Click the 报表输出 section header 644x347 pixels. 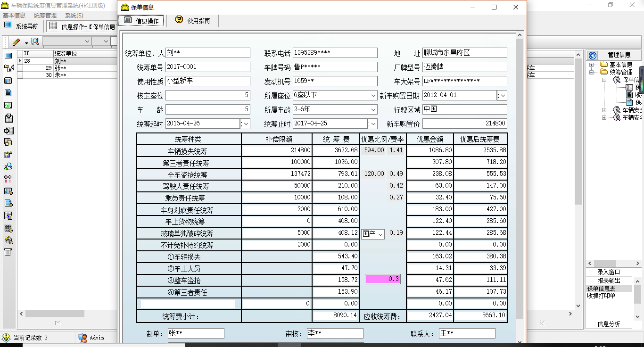609,281
